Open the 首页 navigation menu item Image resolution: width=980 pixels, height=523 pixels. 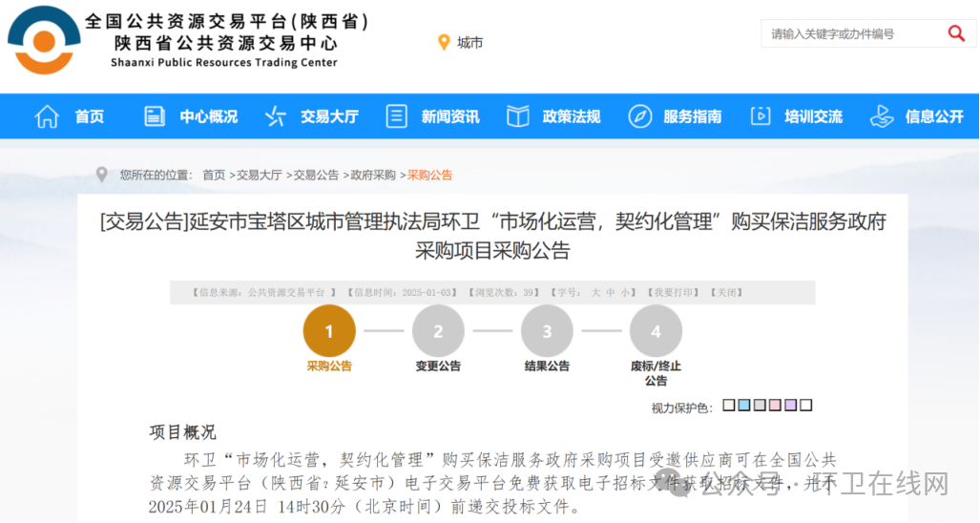[x=89, y=116]
